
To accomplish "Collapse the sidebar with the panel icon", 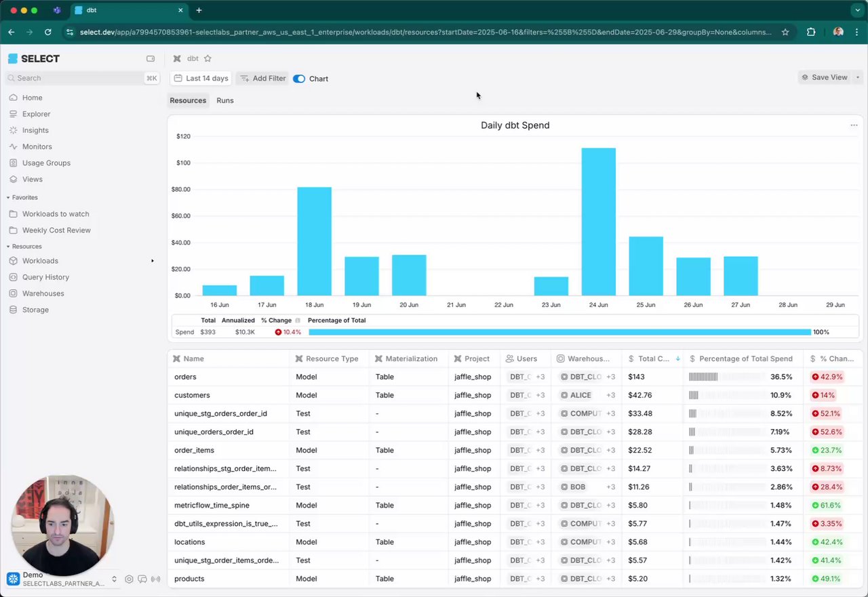I will click(151, 59).
